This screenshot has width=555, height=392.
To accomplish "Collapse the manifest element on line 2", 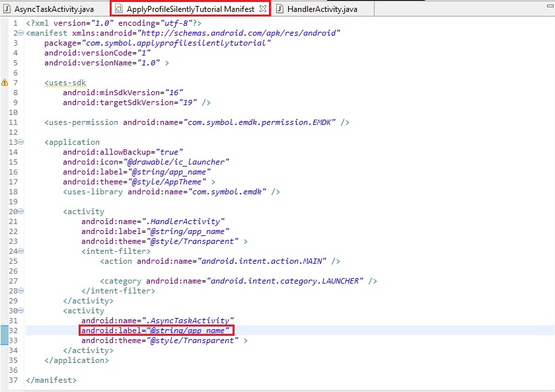I will (x=21, y=33).
